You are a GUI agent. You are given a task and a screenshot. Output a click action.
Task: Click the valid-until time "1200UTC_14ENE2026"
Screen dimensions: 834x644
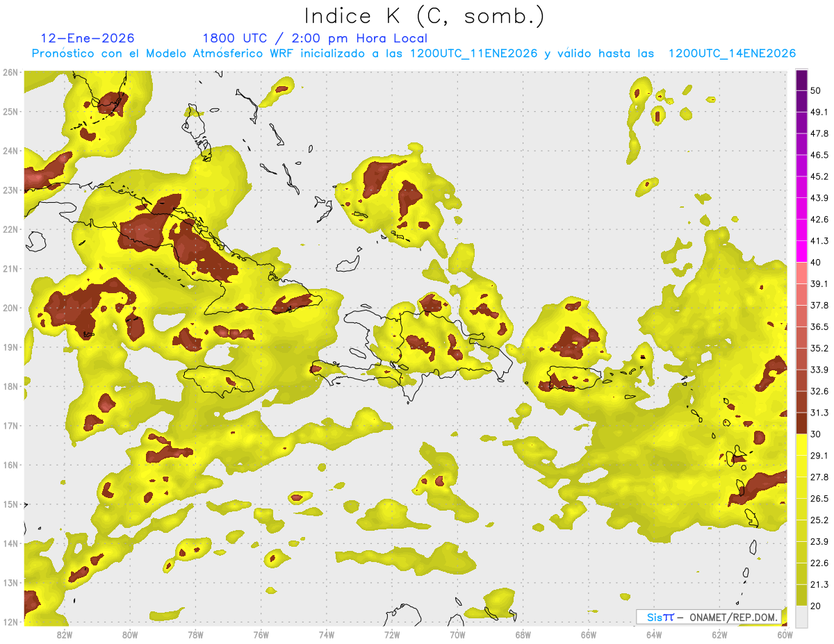tap(732, 53)
